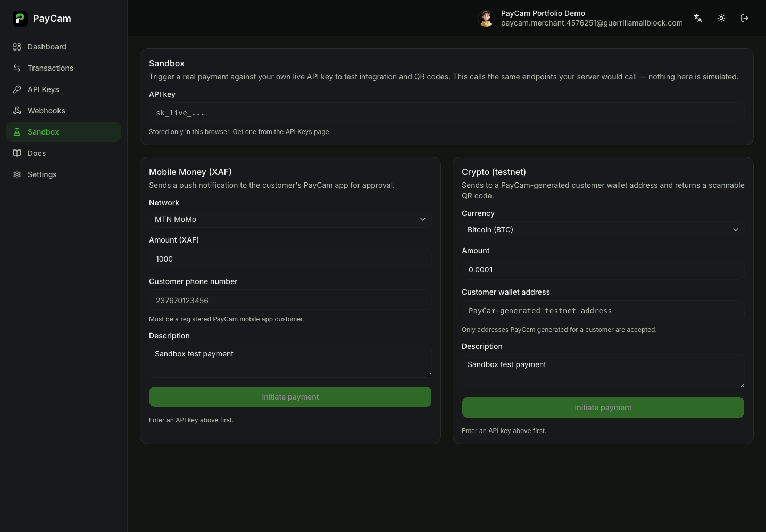Image resolution: width=766 pixels, height=532 pixels.
Task: Initiate the Crypto testnet payment
Action: pyautogui.click(x=603, y=408)
